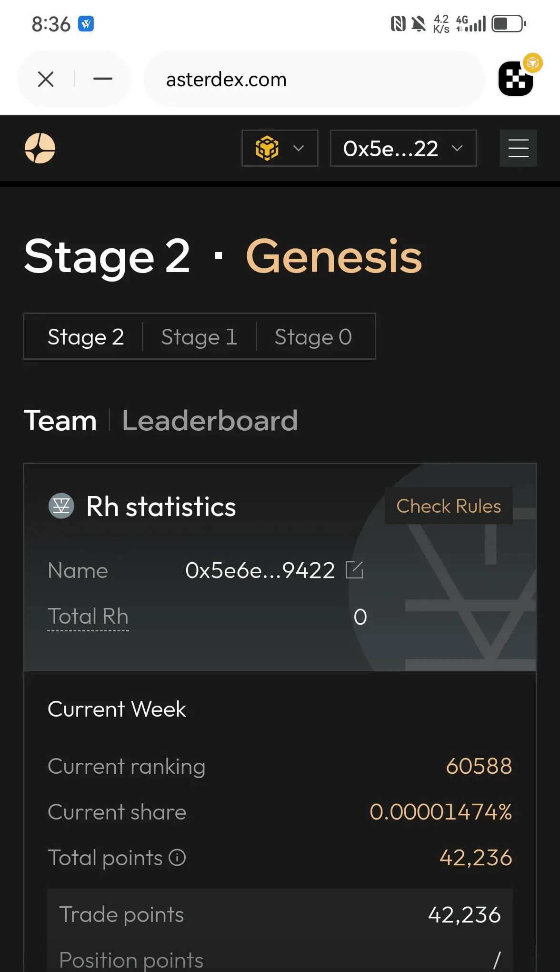560x972 pixels.
Task: Tap the asterdex.com address bar
Action: tap(314, 79)
